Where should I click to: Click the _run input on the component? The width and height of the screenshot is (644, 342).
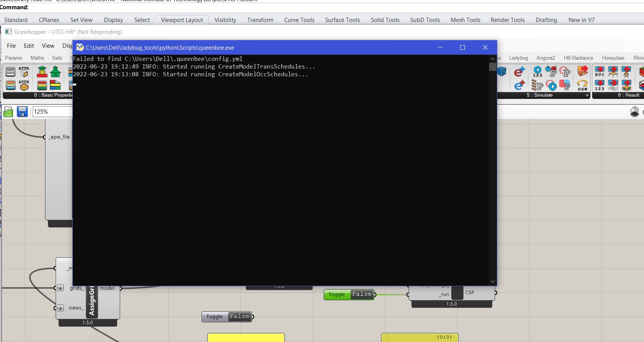click(444, 295)
